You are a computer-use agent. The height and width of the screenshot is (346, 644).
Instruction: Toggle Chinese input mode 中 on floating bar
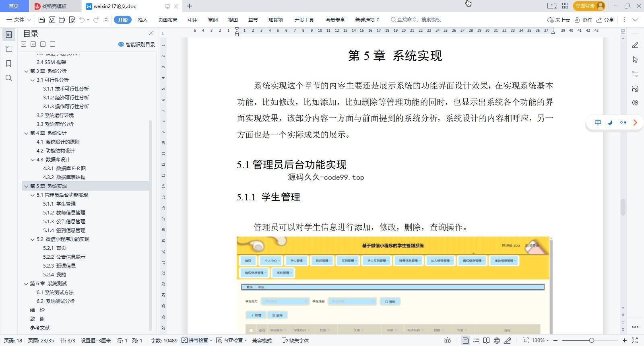click(x=598, y=123)
